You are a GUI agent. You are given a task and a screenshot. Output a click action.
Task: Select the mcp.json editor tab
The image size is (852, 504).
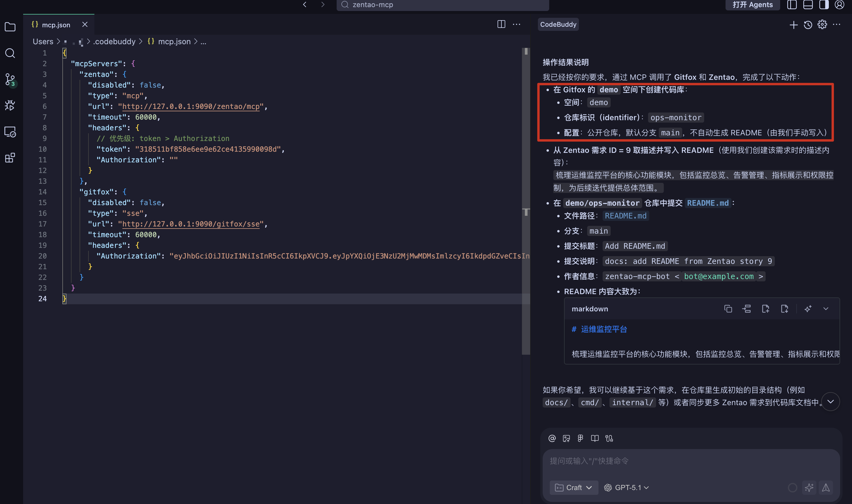coord(56,25)
